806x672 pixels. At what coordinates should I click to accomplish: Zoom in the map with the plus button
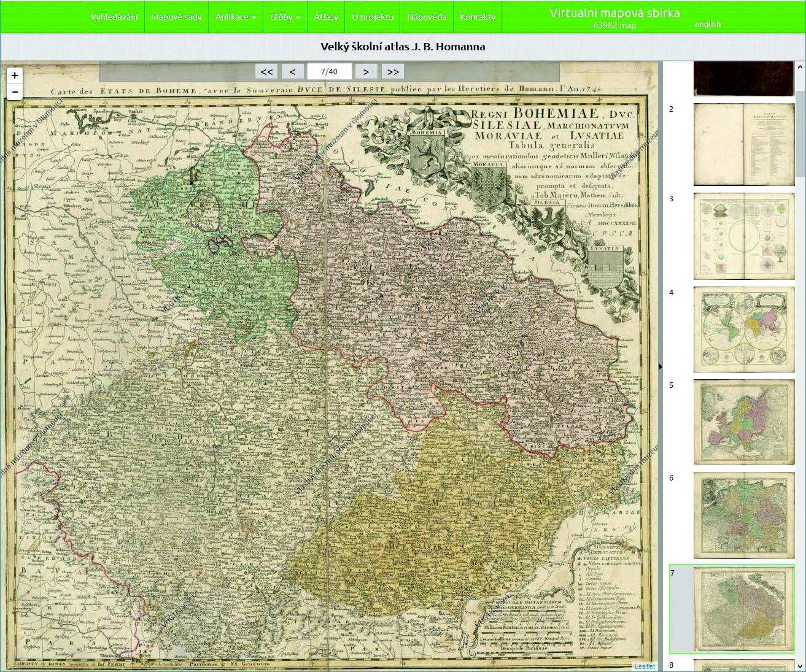click(15, 75)
